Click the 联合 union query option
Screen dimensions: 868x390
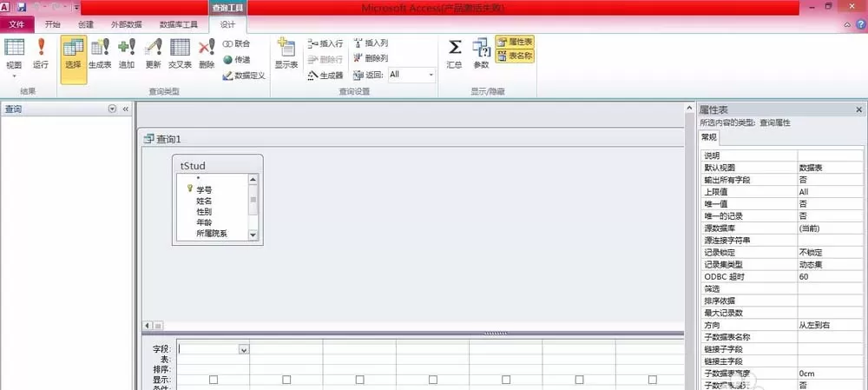tap(236, 43)
